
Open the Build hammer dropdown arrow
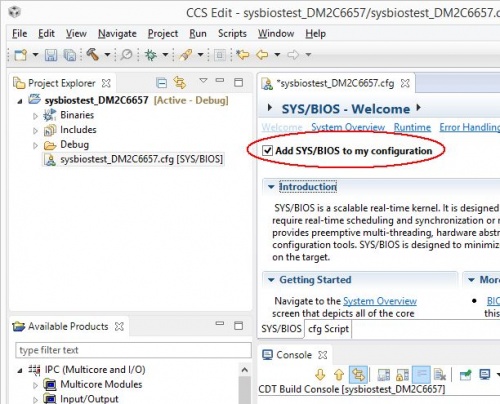coord(107,54)
